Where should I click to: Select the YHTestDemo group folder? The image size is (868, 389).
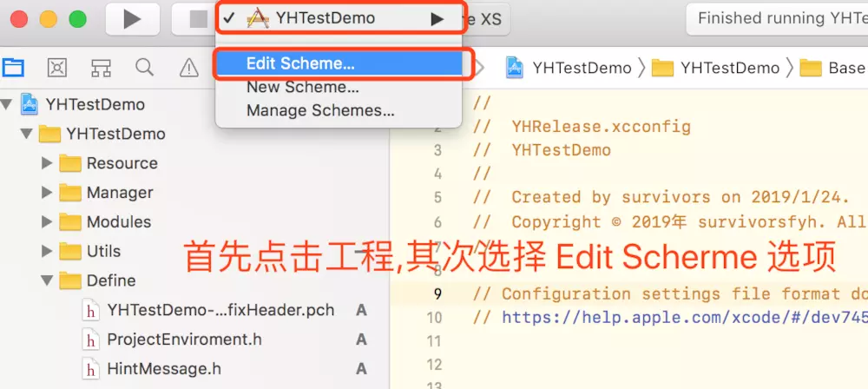click(x=115, y=134)
